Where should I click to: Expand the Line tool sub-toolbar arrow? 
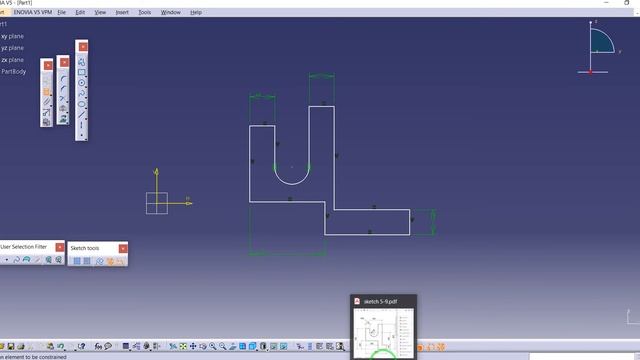click(x=86, y=118)
